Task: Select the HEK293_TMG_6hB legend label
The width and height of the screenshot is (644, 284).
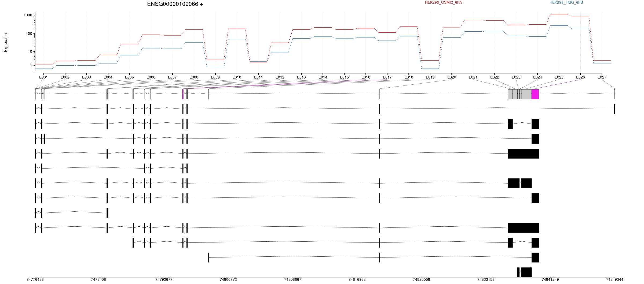Action: coord(566,2)
